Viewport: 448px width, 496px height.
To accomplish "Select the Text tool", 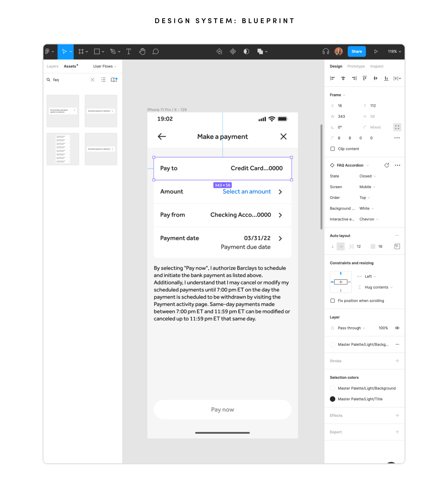I will [128, 51].
